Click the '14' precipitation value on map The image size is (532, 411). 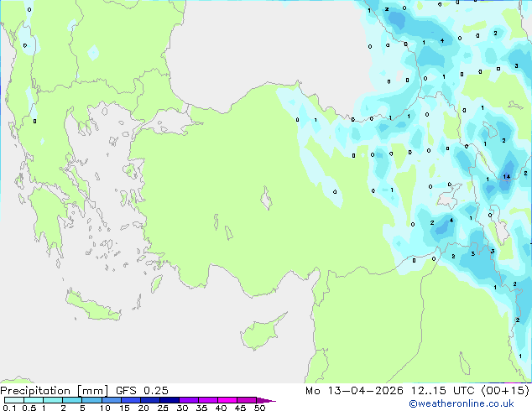point(507,176)
